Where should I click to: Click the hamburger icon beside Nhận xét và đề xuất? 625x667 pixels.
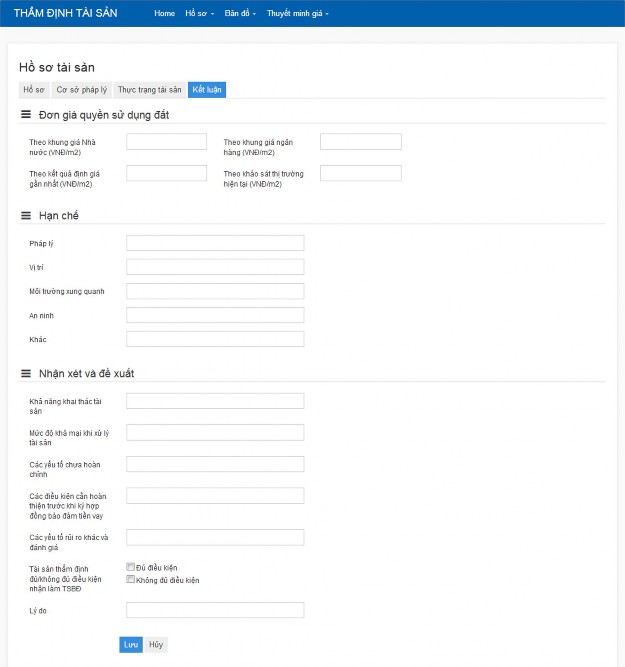[x=26, y=374]
